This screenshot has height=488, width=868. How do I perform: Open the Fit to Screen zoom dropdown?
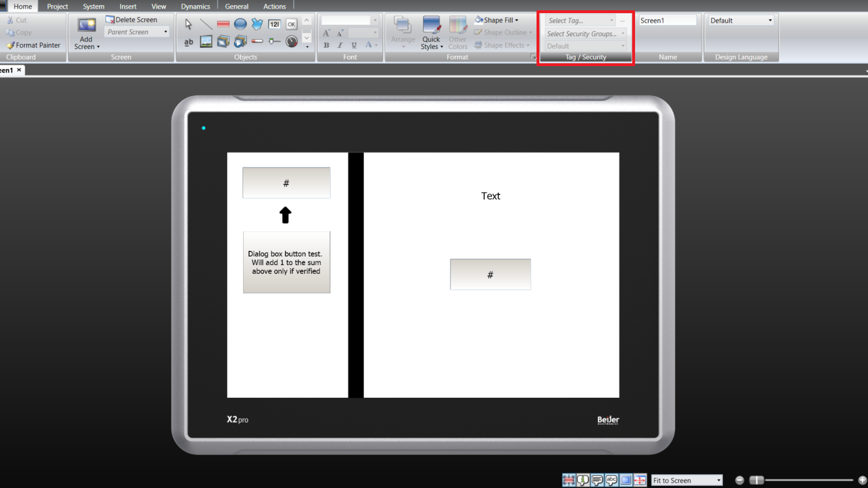[x=687, y=481]
